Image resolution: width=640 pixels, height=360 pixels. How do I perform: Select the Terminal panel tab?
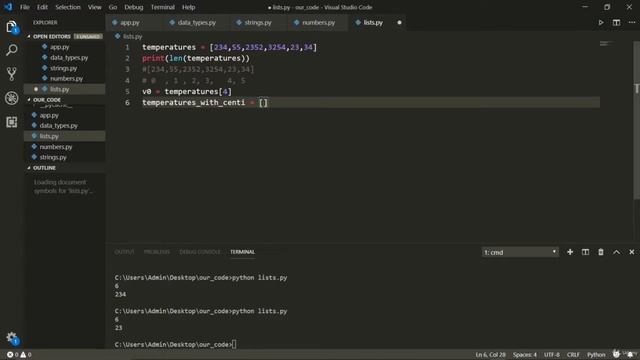click(242, 252)
